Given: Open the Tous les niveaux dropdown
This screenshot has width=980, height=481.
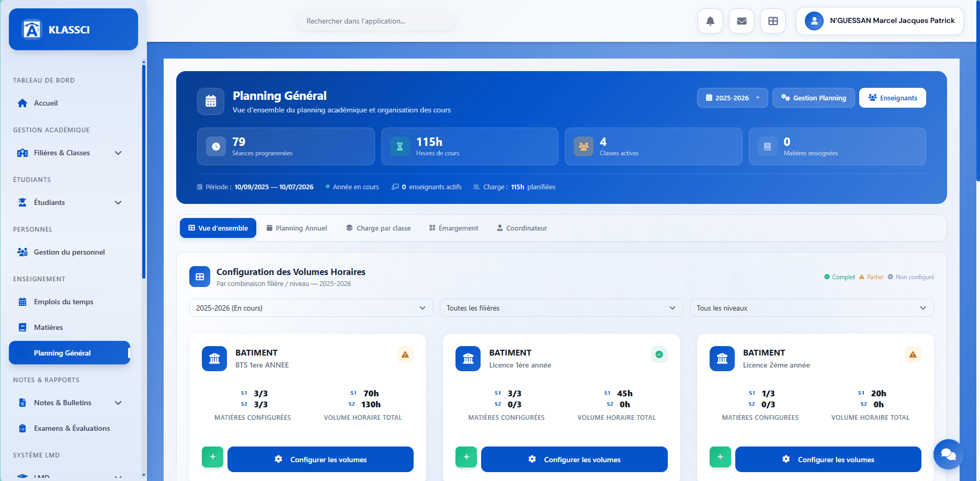Looking at the screenshot, I should (x=811, y=308).
